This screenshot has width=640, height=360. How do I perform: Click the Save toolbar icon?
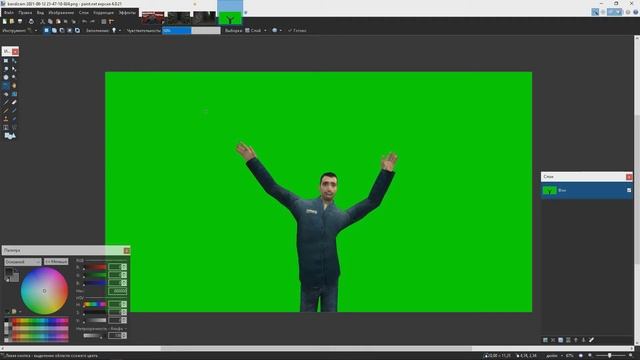(20, 21)
